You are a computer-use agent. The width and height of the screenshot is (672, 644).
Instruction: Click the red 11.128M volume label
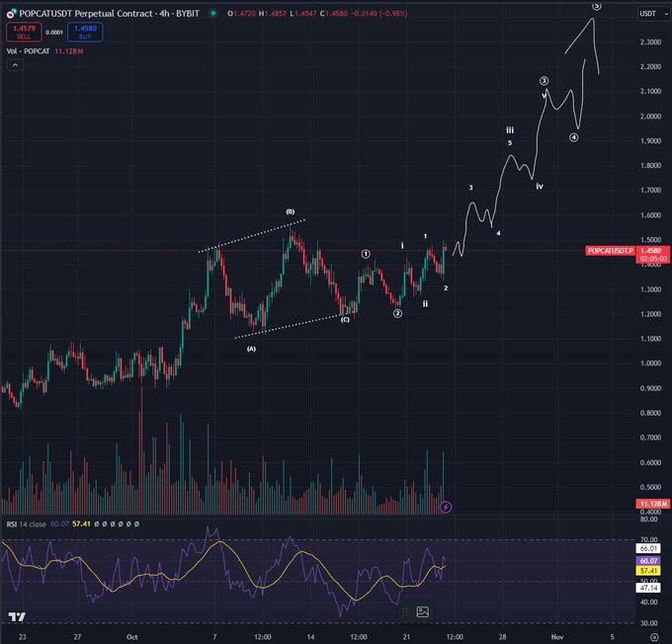coord(648,504)
